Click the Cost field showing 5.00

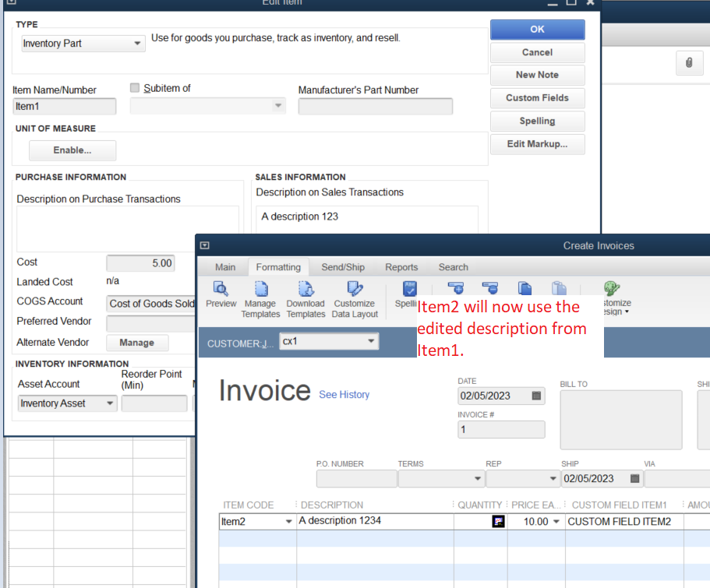pyautogui.click(x=140, y=263)
